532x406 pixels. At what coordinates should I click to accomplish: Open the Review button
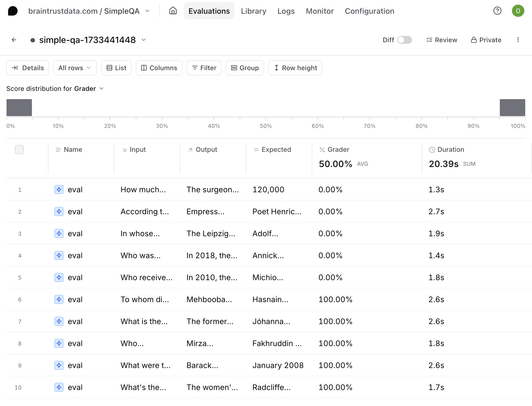coord(442,40)
